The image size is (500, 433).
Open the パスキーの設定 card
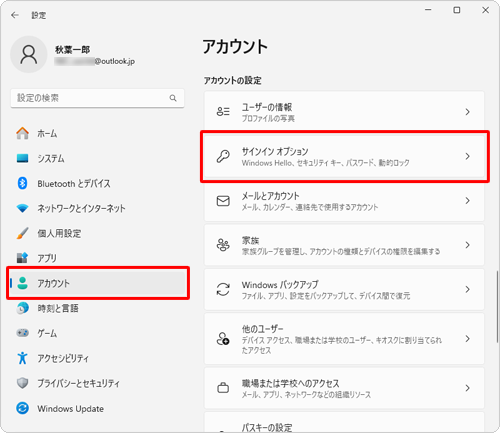(344, 422)
